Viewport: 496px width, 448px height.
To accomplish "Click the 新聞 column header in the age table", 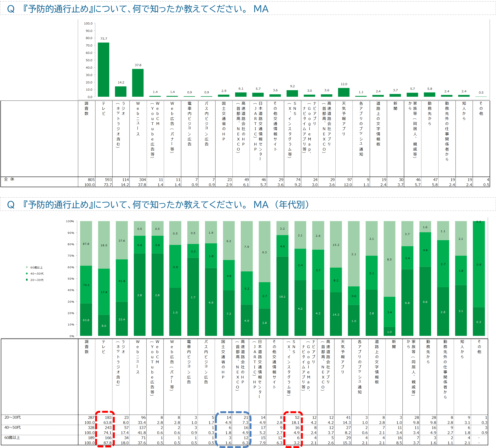I will 394,344.
